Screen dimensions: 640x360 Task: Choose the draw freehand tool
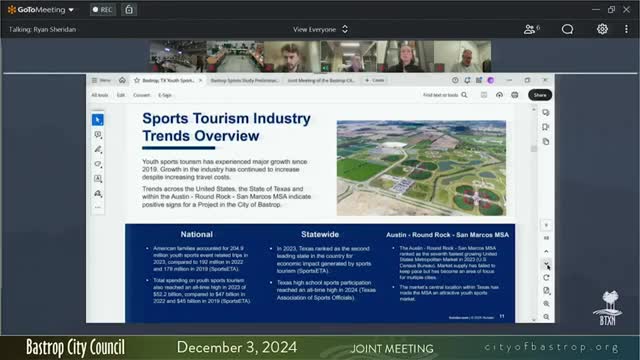coord(98,164)
